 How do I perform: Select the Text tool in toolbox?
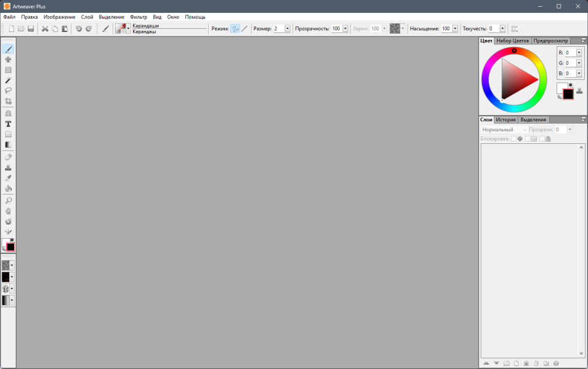[8, 124]
